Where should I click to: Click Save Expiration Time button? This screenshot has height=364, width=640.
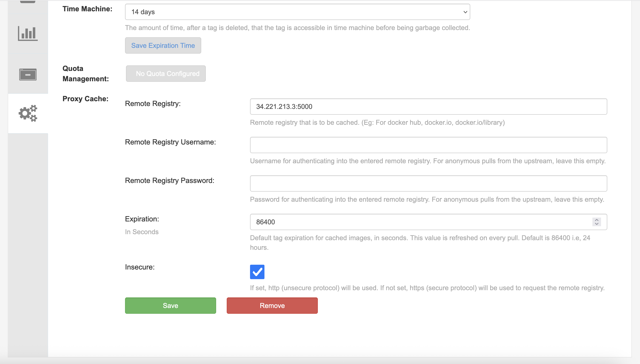[163, 45]
